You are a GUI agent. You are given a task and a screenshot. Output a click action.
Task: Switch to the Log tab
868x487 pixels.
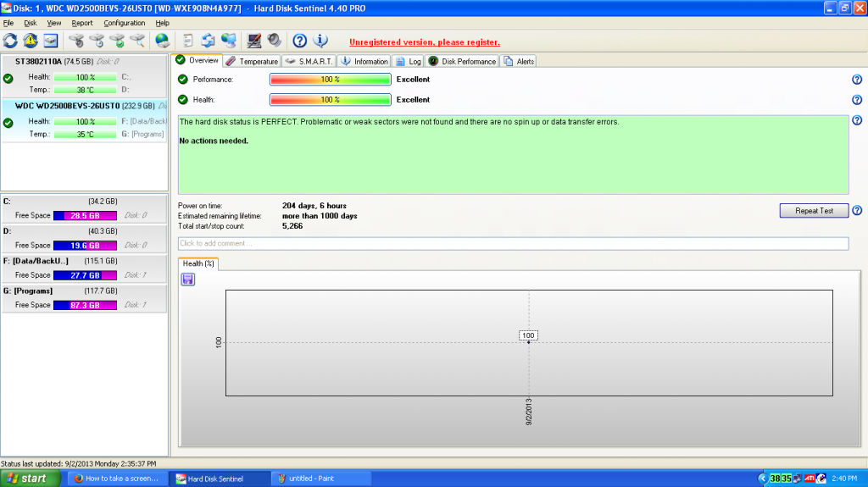tap(409, 62)
